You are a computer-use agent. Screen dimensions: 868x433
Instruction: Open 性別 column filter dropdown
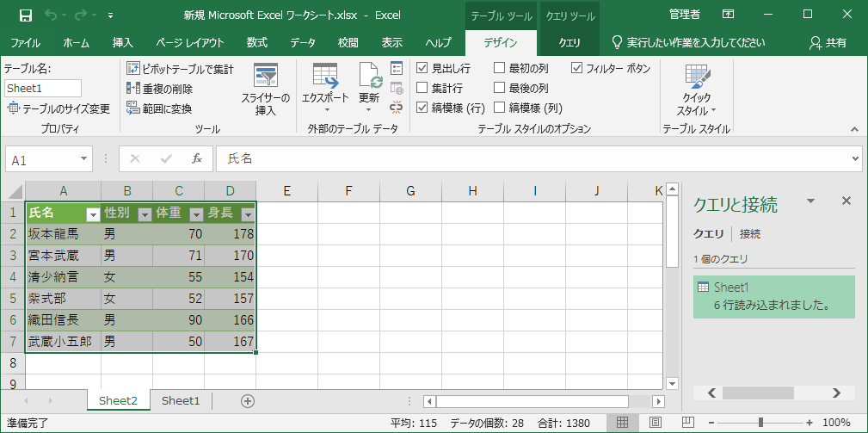tap(145, 215)
